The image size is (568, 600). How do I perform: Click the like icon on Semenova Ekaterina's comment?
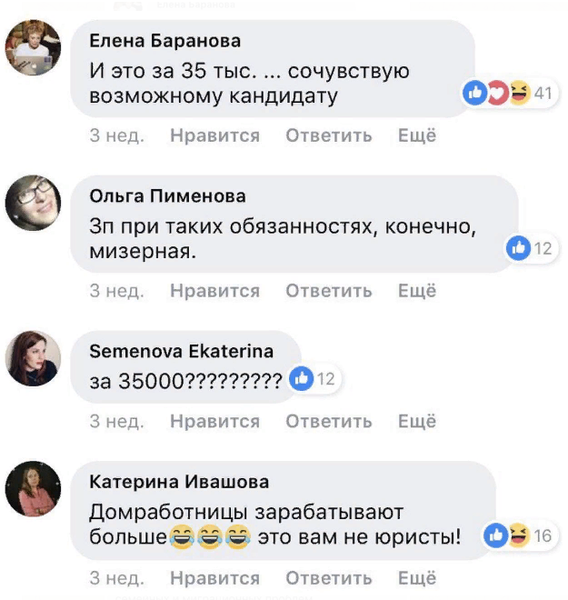tap(301, 378)
